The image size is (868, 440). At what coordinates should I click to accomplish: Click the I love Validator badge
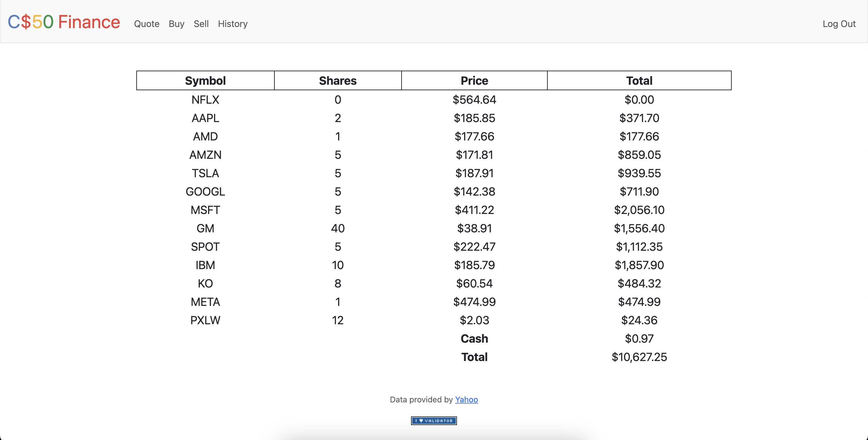[x=434, y=420]
